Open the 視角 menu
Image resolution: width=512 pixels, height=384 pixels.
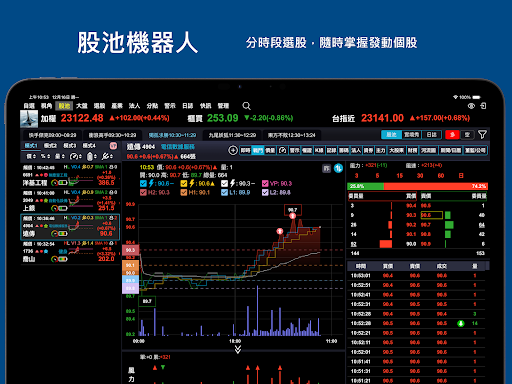click(46, 106)
